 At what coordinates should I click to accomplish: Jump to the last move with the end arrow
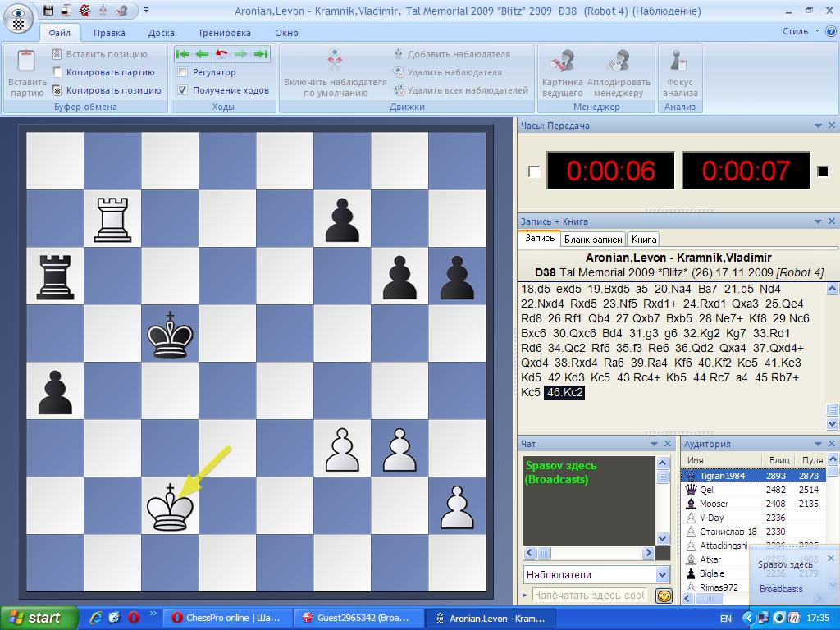(261, 54)
